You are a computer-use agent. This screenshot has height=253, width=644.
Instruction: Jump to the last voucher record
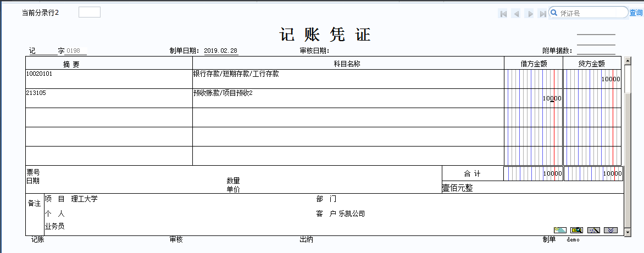[542, 14]
